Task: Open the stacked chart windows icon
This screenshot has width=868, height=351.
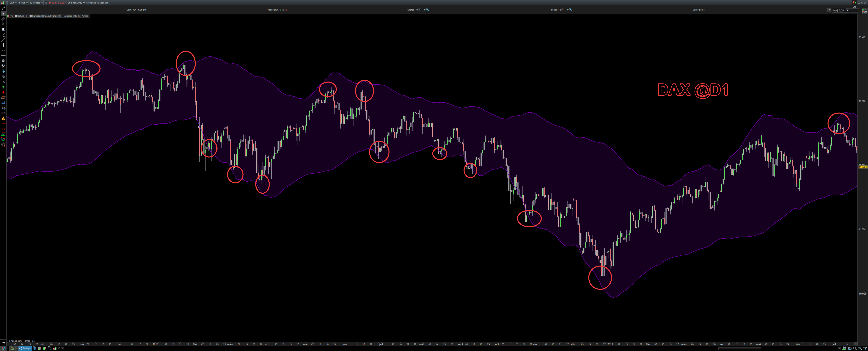Action: tap(49, 348)
